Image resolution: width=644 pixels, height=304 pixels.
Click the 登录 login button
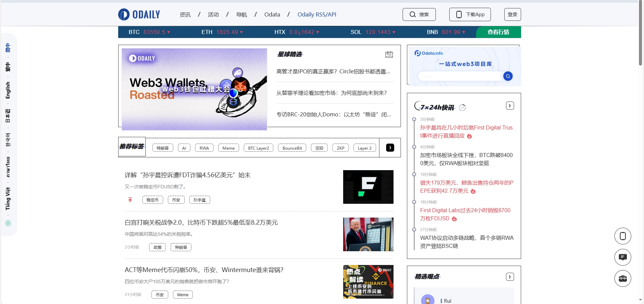coord(512,14)
